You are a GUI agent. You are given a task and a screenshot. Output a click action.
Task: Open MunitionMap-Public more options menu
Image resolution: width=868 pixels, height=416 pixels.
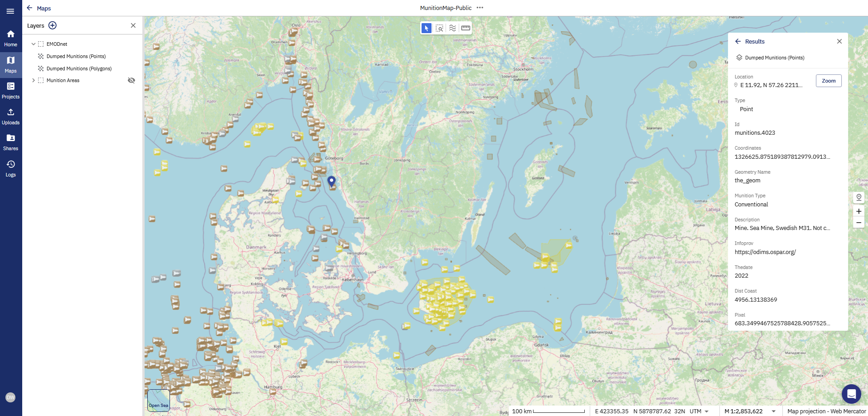480,8
